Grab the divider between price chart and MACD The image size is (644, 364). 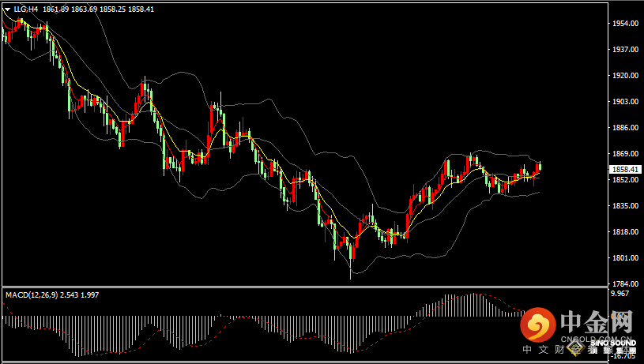coord(304,287)
